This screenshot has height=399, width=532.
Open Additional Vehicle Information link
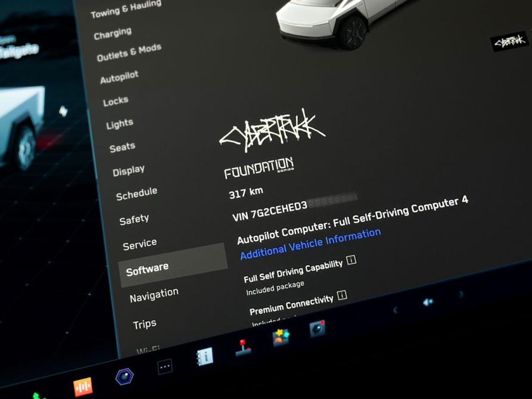310,243
